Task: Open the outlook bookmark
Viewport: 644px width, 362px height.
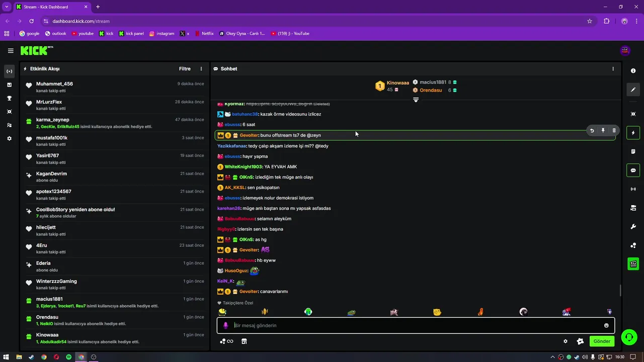Action: [55, 34]
